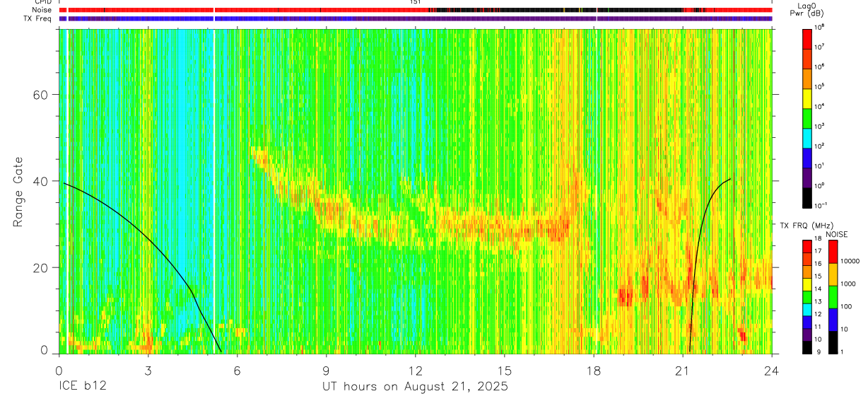Click 'UT hours on August 21, 2025' label
The width and height of the screenshot is (868, 401).
[x=415, y=387]
